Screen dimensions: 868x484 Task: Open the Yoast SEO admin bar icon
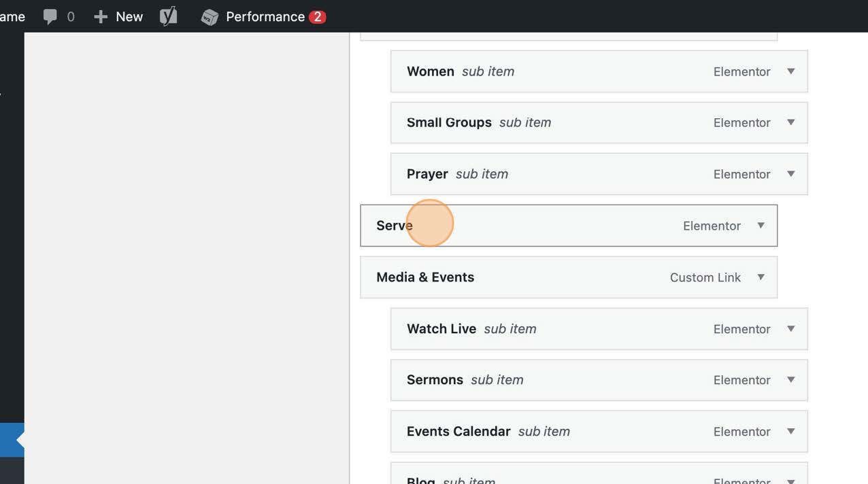click(x=167, y=16)
